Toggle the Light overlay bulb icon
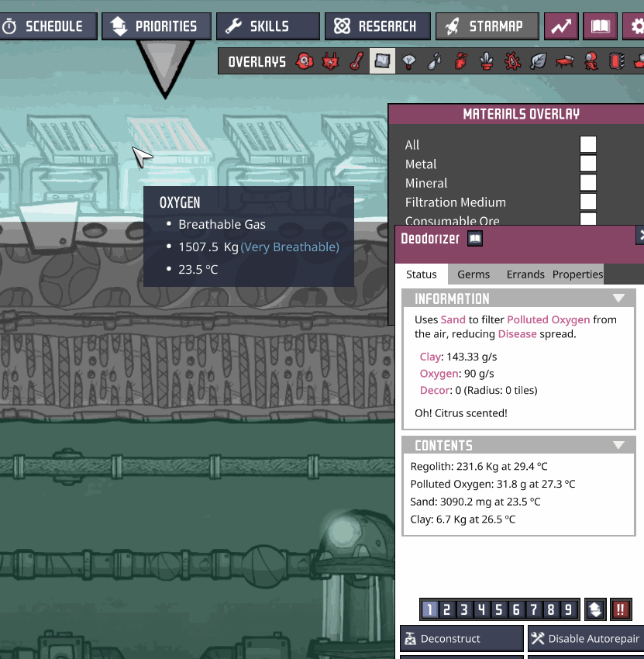The image size is (644, 659). click(408, 61)
